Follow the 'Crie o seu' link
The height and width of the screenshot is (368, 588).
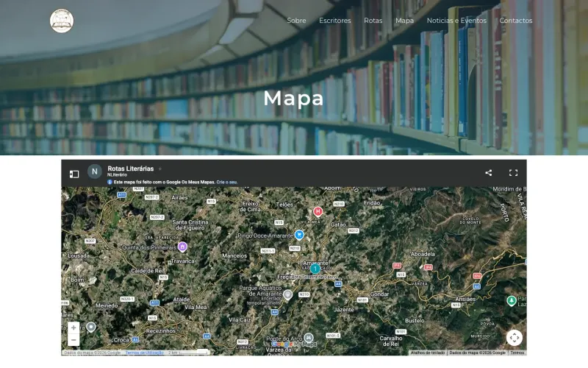tap(226, 182)
